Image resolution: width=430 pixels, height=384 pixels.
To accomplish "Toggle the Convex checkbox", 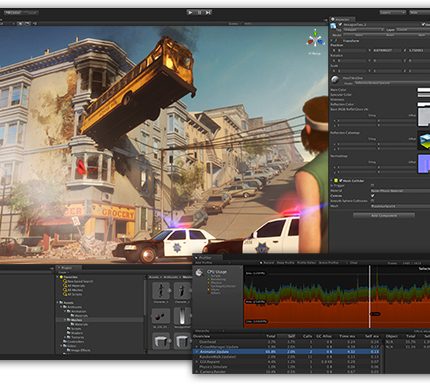I will point(373,196).
